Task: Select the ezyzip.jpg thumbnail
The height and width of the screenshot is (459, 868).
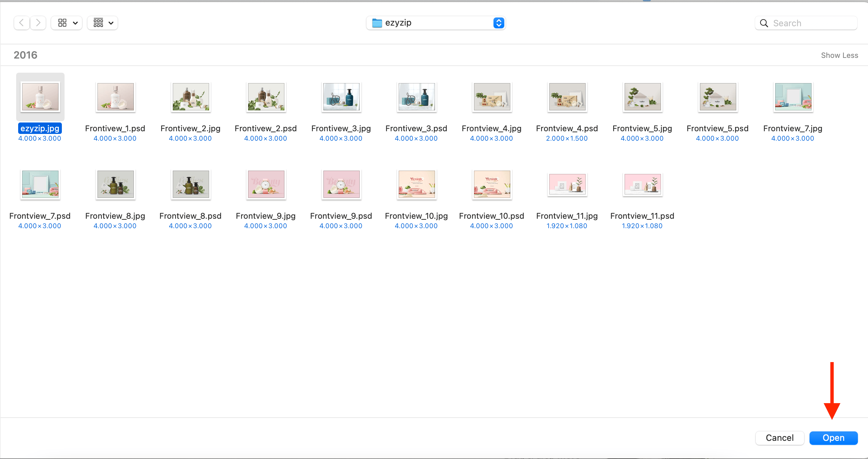Action: 40,97
